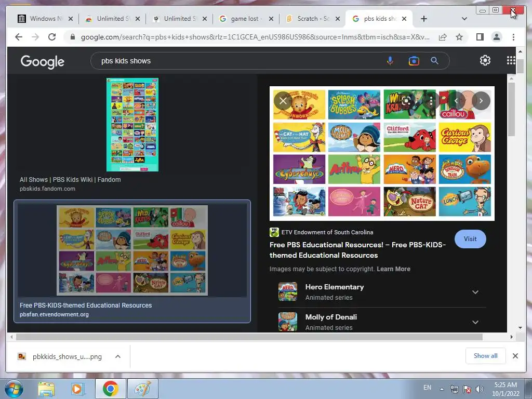
Task: Show hidden system tray icons
Action: click(442, 389)
